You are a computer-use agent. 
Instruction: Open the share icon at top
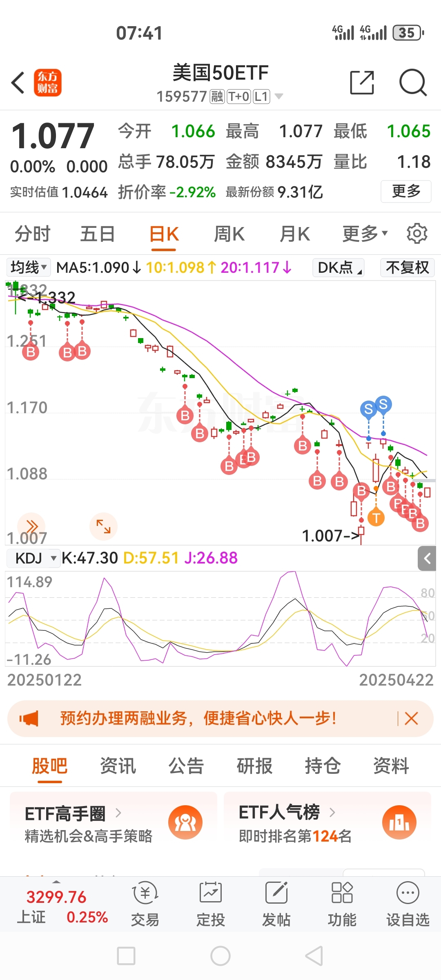[x=362, y=82]
